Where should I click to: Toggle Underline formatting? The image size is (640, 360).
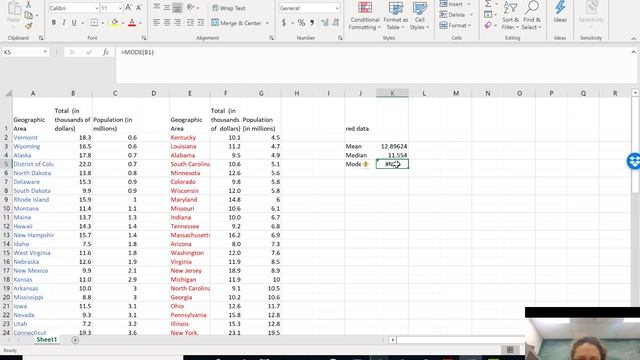[x=74, y=23]
